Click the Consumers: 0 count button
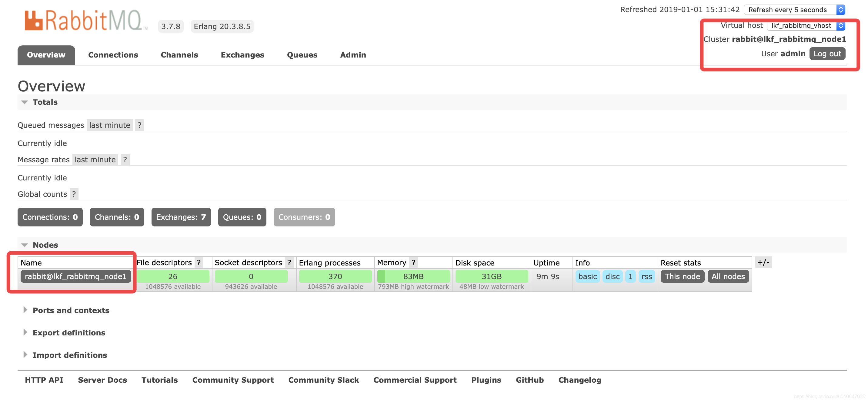 point(304,217)
